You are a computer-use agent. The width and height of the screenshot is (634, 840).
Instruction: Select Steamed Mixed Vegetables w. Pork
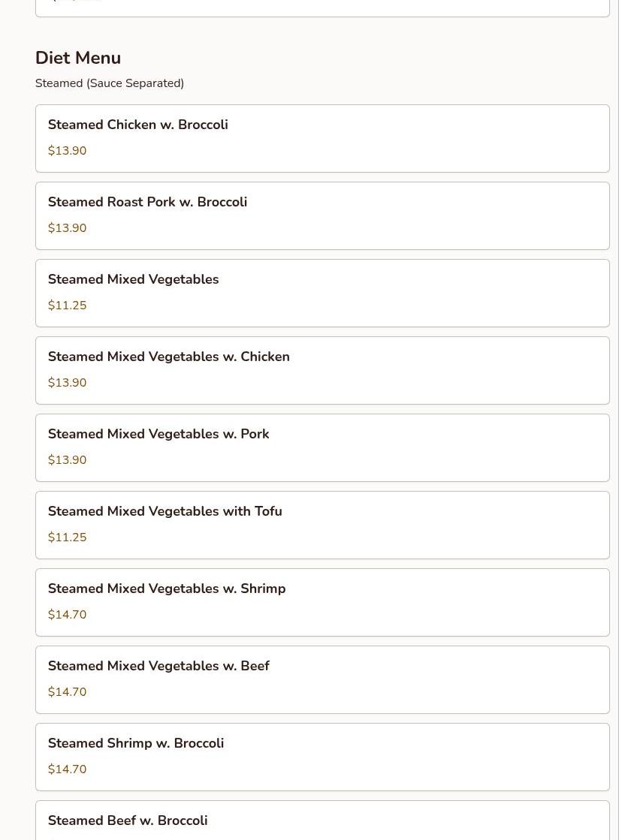pyautogui.click(x=158, y=434)
